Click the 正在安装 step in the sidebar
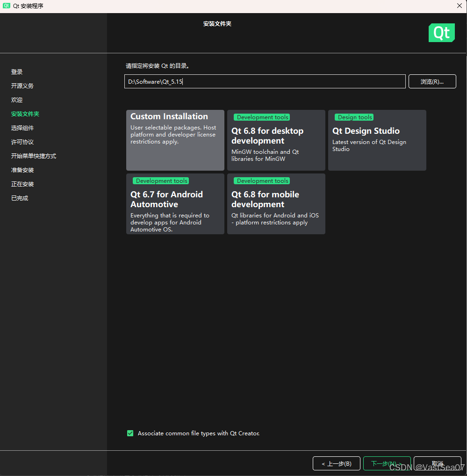Screen dimensions: 467x476 tap(22, 184)
